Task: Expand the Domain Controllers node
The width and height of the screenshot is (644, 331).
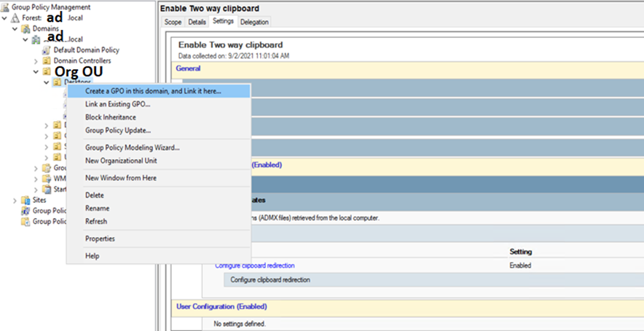Action: tap(36, 61)
